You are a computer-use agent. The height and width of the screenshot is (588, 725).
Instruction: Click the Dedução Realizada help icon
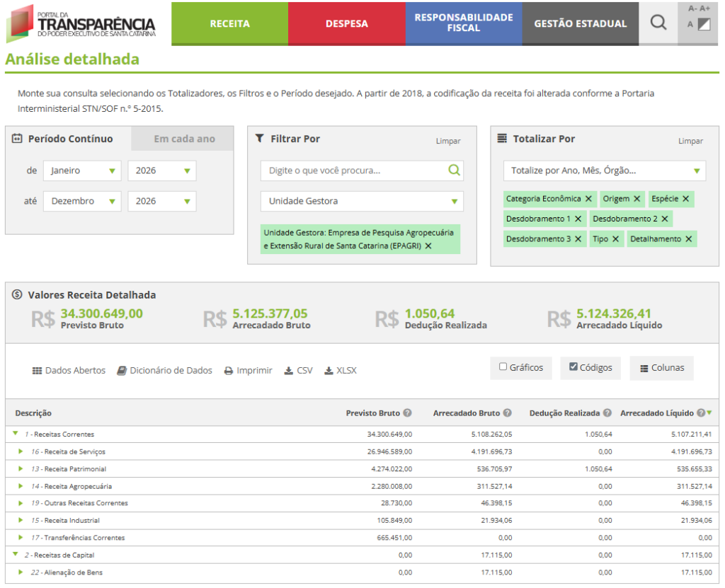click(607, 413)
